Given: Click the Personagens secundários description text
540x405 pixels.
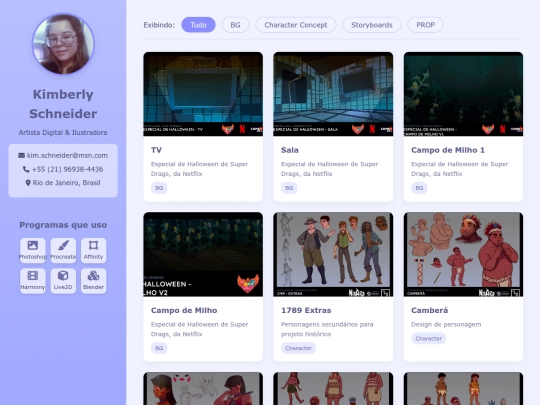Looking at the screenshot, I should click(x=327, y=329).
